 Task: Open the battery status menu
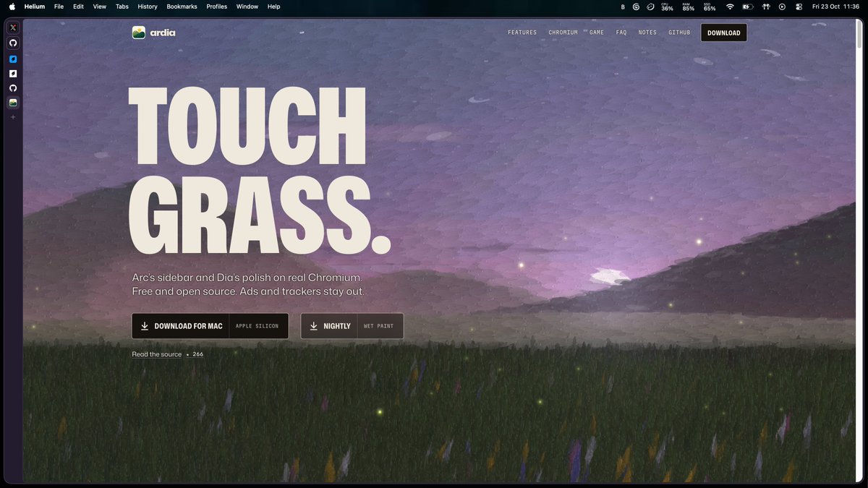coord(747,7)
